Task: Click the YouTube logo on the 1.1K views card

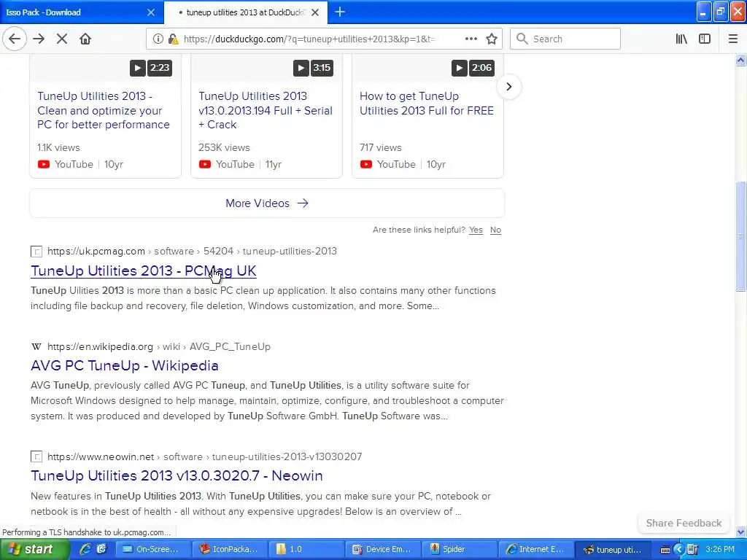Action: [x=44, y=164]
